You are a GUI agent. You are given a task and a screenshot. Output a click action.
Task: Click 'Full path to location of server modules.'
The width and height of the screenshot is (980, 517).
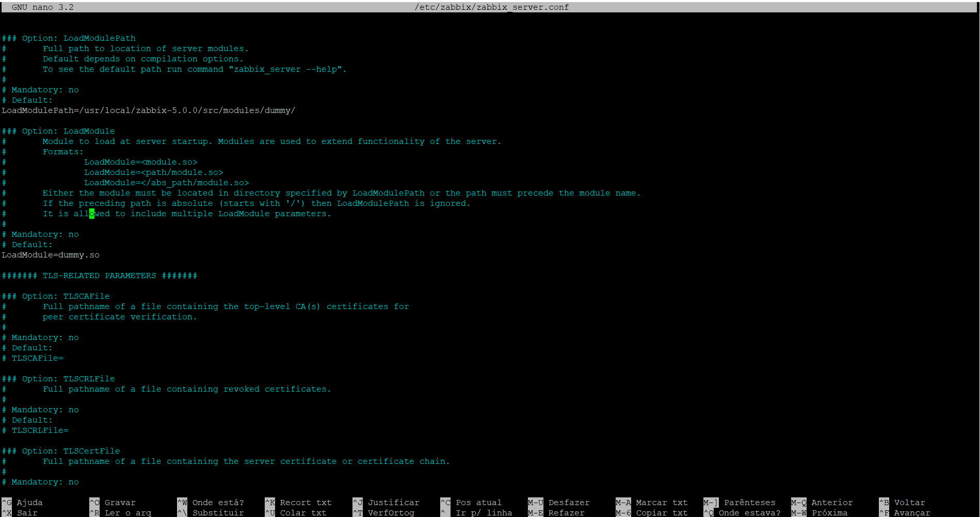tap(146, 49)
